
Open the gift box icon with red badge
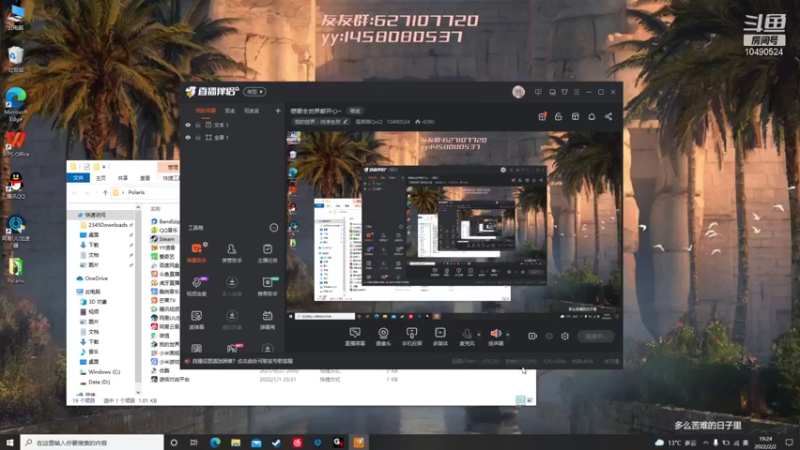(x=542, y=116)
